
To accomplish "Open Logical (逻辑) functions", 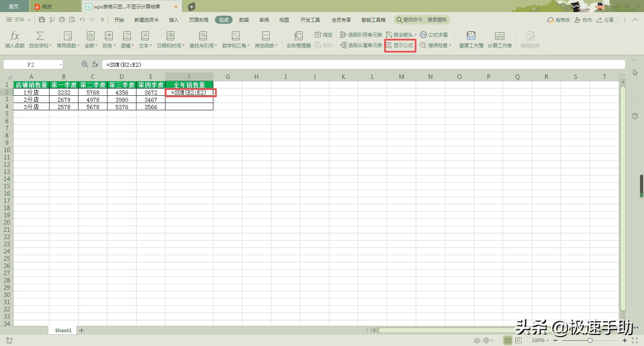I will [127, 40].
